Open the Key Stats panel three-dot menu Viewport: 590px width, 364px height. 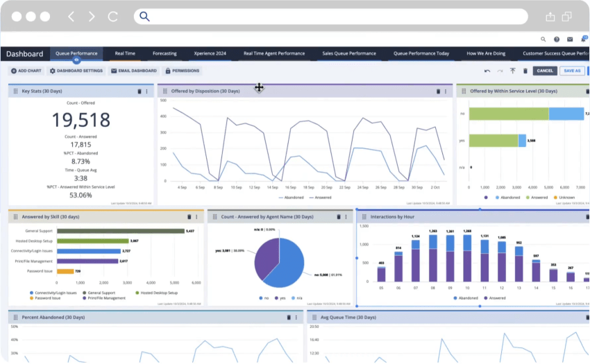(146, 91)
